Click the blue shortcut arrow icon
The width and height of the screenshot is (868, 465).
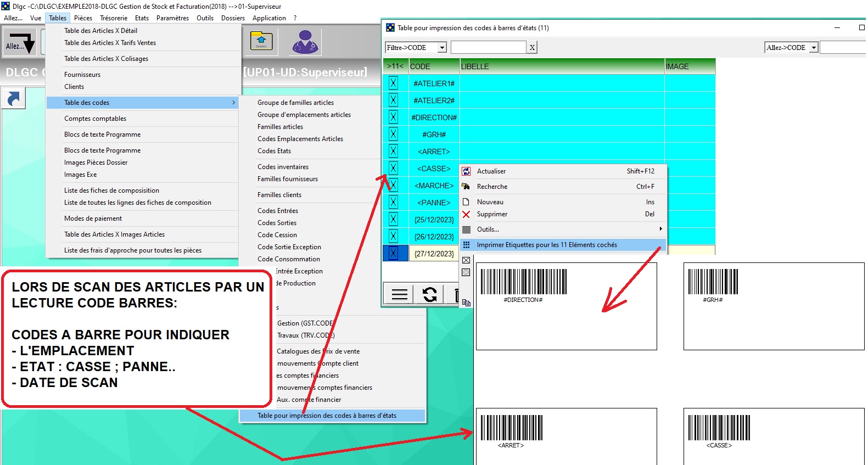point(13,99)
